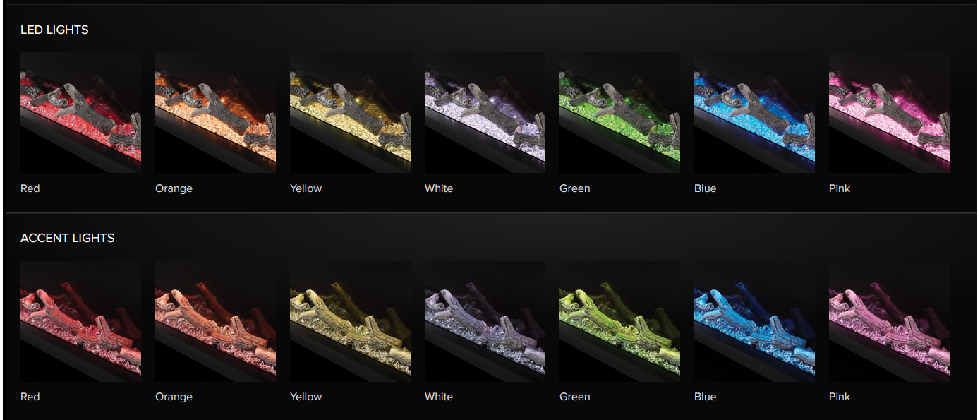
Task: Choose the Orange accent lights image
Action: (x=215, y=322)
